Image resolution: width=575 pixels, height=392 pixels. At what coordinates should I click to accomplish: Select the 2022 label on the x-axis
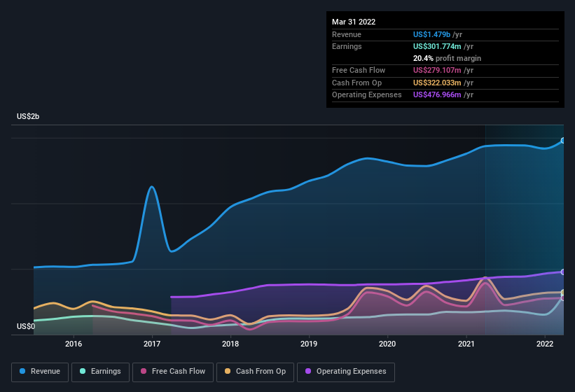[545, 344]
